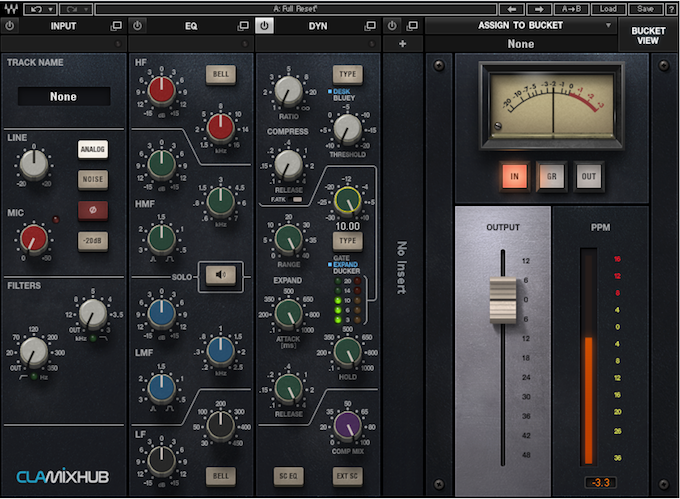Toggle the NOISE button
Screen dimensions: 680x499
pos(93,179)
